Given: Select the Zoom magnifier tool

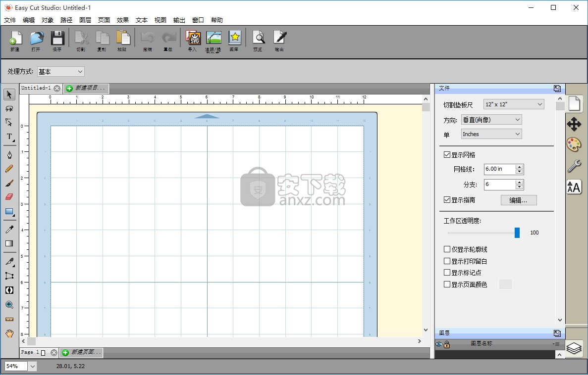Looking at the screenshot, I should pos(9,305).
